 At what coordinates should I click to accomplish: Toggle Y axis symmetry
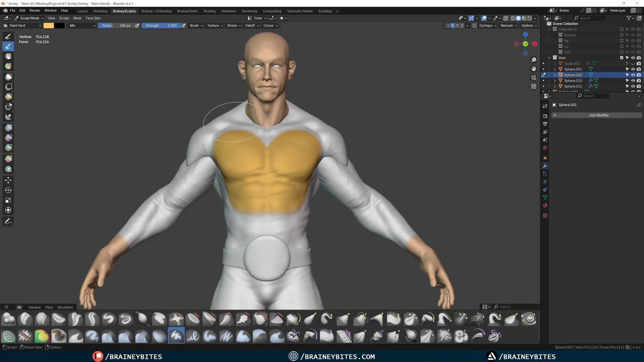pyautogui.click(x=457, y=25)
